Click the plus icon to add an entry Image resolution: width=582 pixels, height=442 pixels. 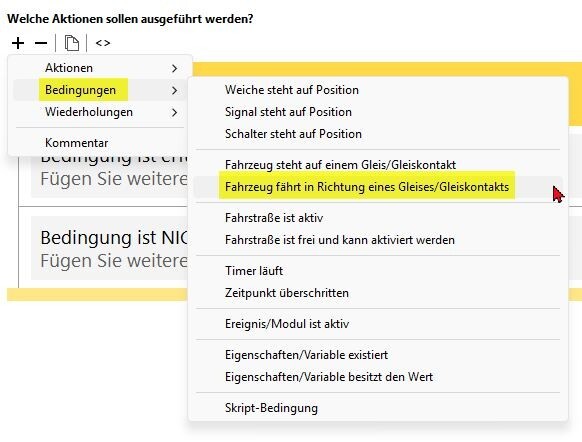[18, 43]
